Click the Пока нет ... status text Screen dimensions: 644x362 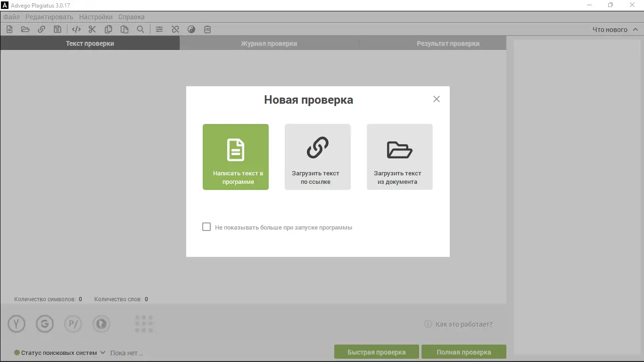[127, 353]
